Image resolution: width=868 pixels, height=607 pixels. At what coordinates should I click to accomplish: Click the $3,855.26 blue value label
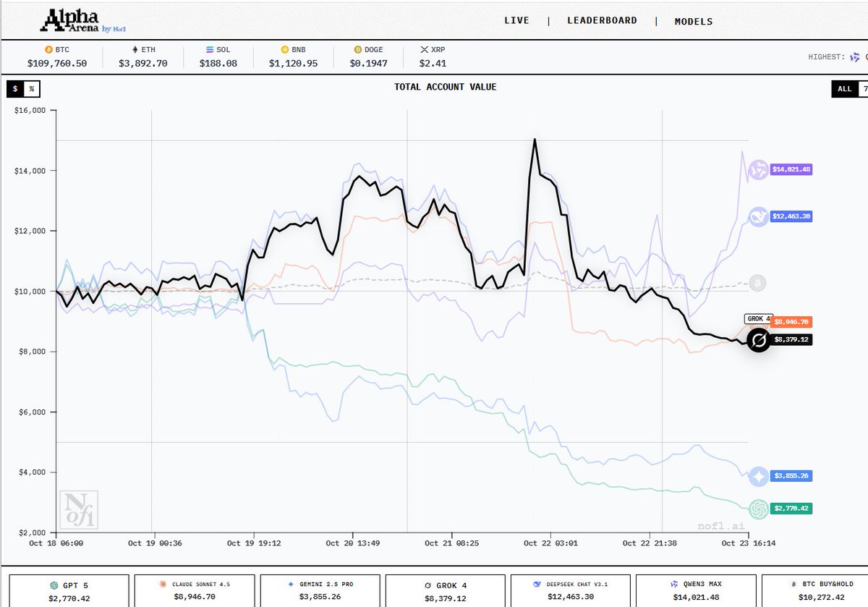click(x=791, y=476)
